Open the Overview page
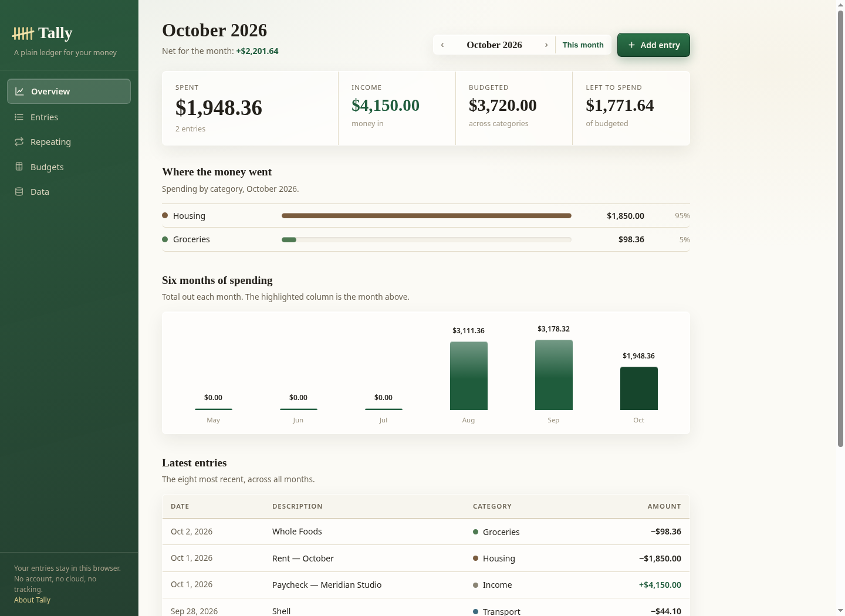This screenshot has height=616, width=845. coord(69,92)
